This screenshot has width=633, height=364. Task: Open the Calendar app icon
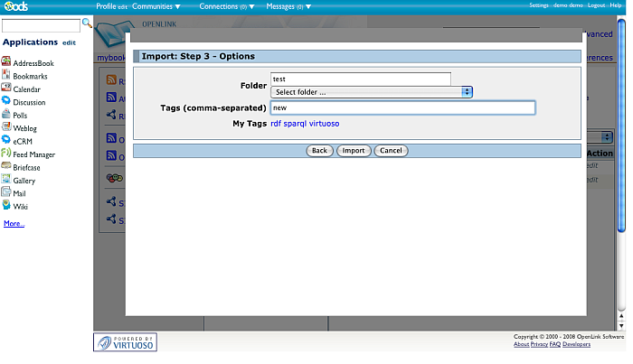pyautogui.click(x=6, y=89)
